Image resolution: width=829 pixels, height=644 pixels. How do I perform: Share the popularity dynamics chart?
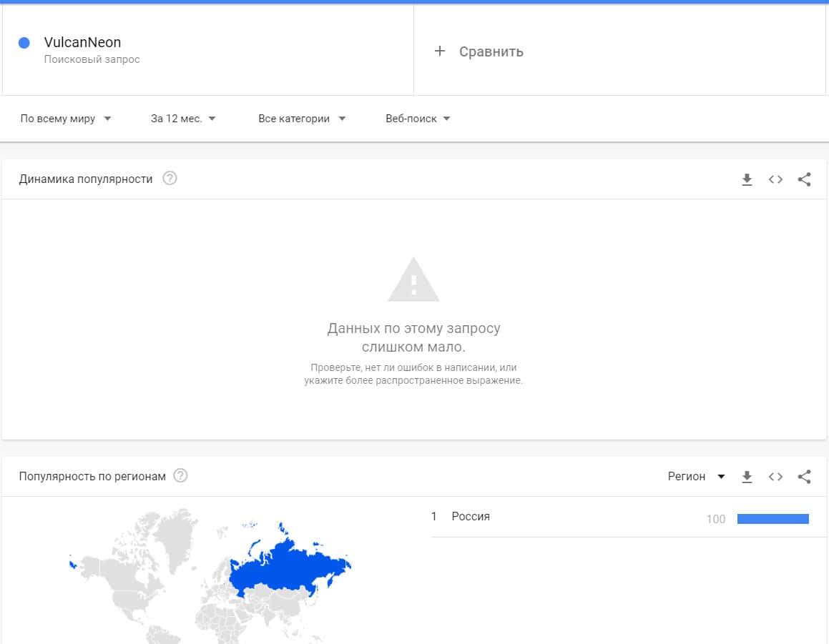point(804,179)
